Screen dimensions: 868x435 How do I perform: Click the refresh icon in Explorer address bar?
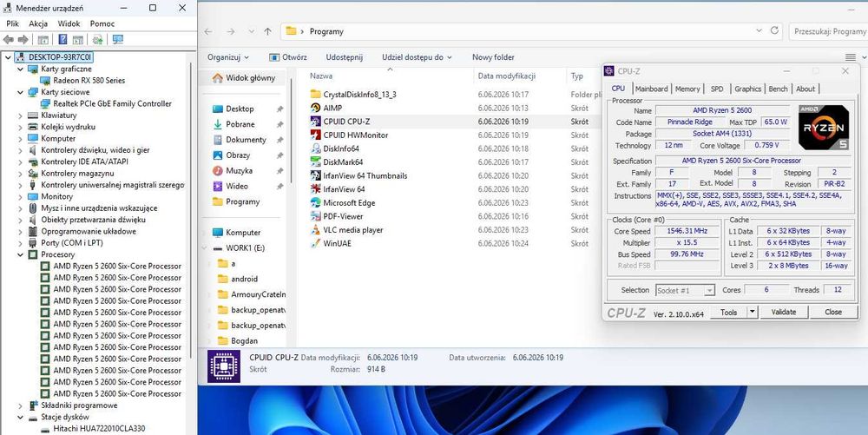click(x=775, y=30)
